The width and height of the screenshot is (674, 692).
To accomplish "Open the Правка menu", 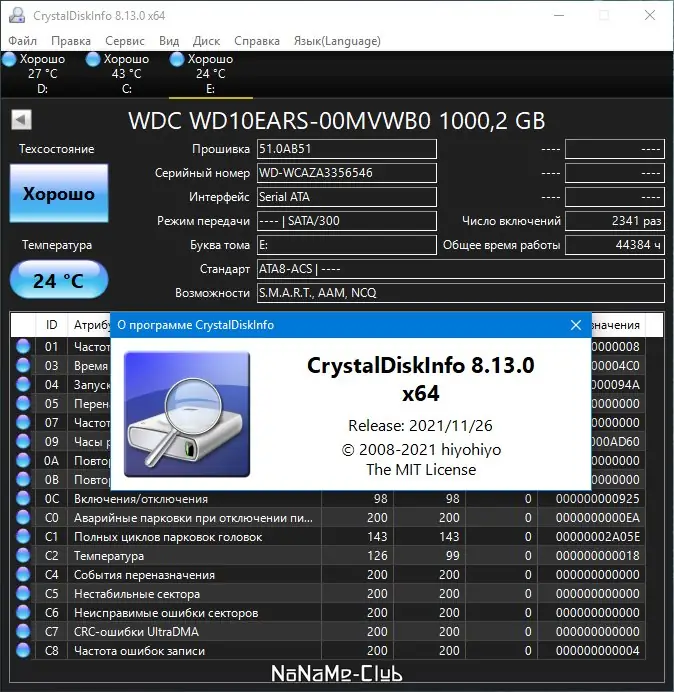I will 71,41.
